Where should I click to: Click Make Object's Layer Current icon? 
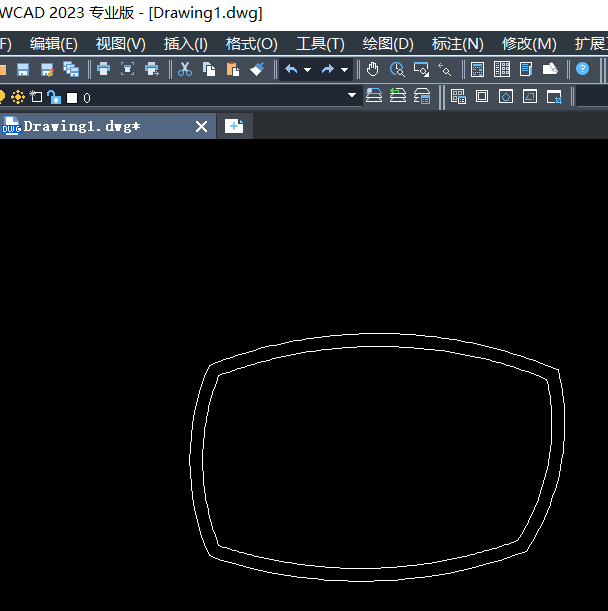[x=374, y=95]
